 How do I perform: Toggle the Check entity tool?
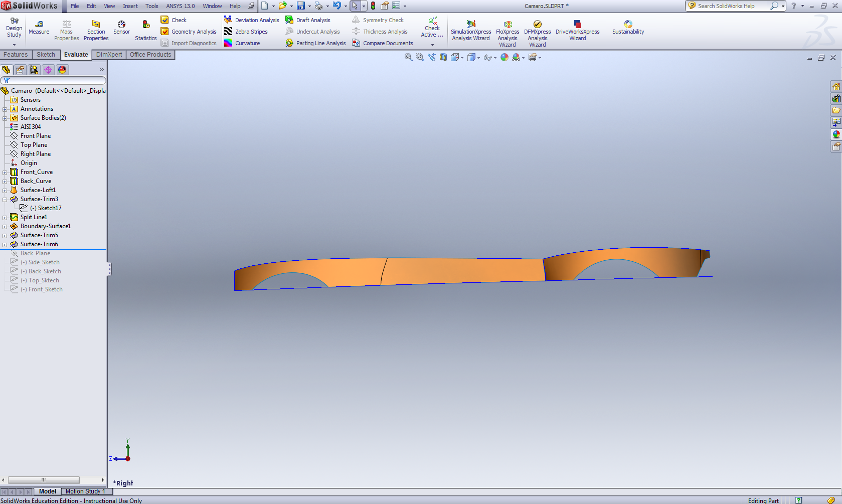(174, 20)
